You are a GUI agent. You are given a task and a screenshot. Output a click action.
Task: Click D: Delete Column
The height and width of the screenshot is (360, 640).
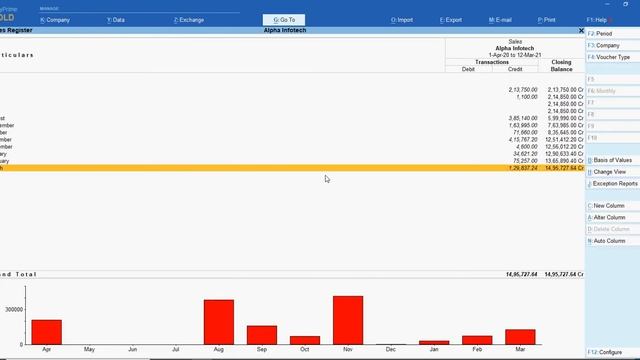(613, 229)
